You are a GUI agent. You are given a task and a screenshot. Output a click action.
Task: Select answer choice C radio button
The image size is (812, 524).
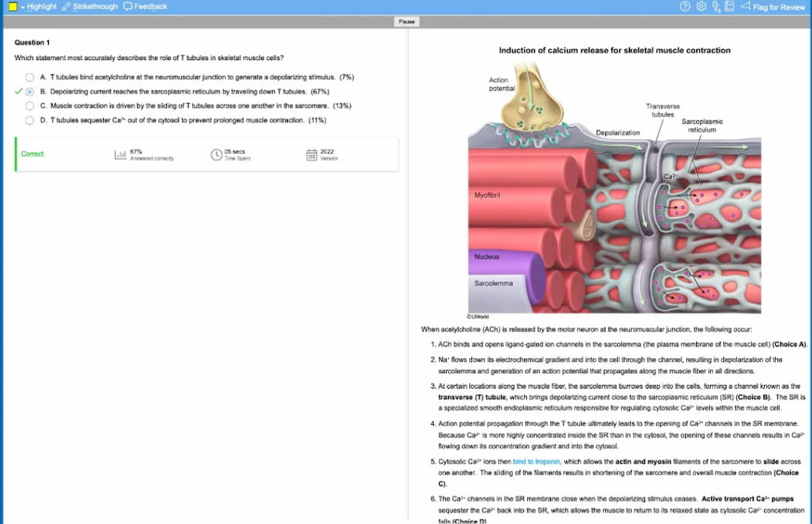(29, 106)
